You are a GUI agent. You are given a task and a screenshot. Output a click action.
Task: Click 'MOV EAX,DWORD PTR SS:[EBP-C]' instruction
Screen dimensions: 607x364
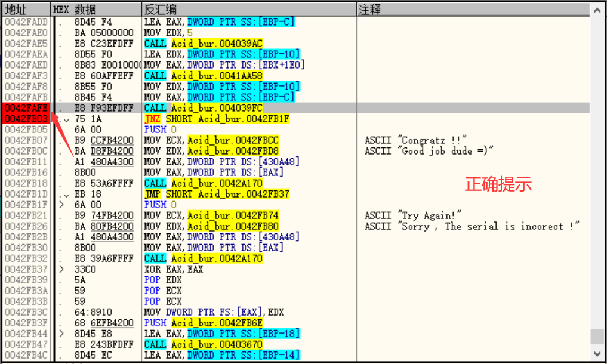(220, 97)
